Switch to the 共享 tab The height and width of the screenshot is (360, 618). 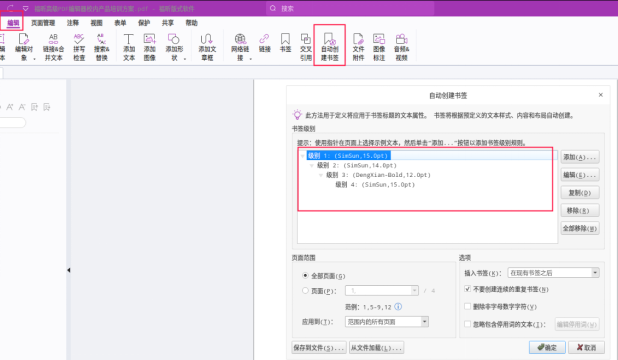point(168,23)
